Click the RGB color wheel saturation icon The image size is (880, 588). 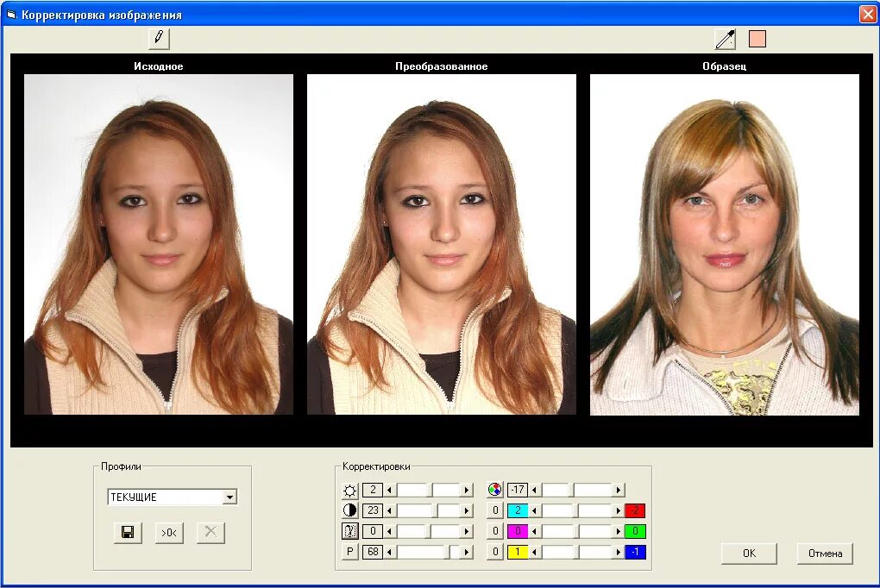point(495,490)
